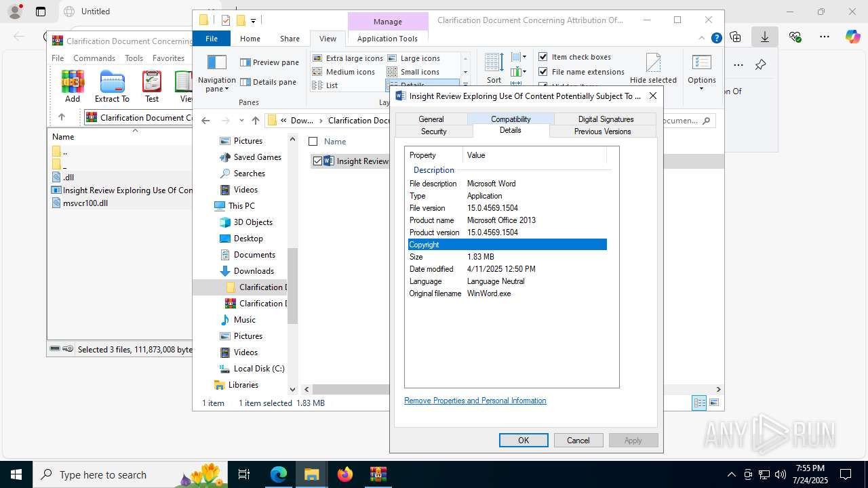Switch to the Home ribbon tab

pos(250,39)
